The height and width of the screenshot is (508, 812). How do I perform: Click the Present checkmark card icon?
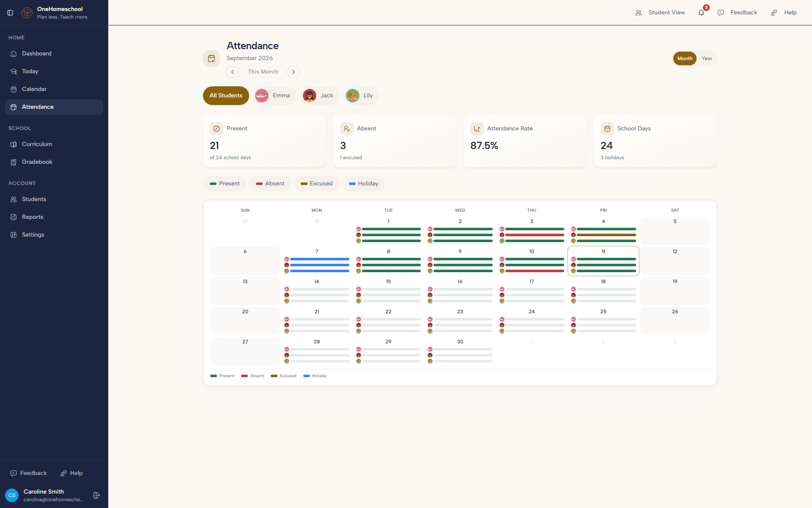(x=217, y=129)
